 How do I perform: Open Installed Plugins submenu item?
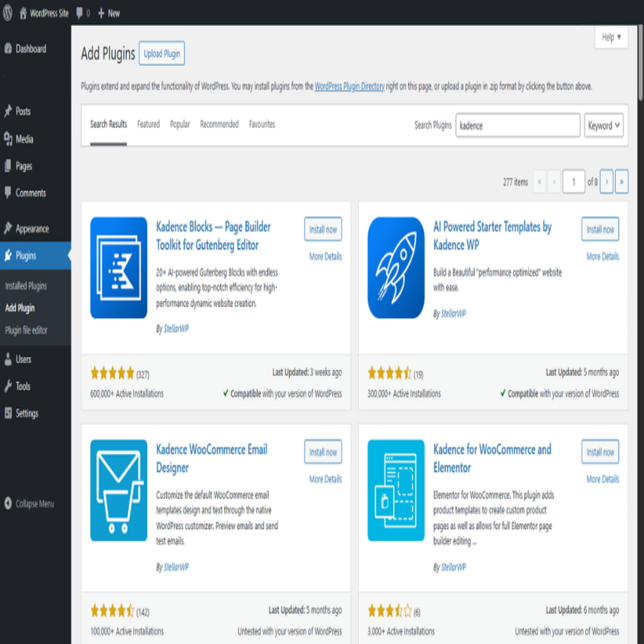click(x=26, y=286)
